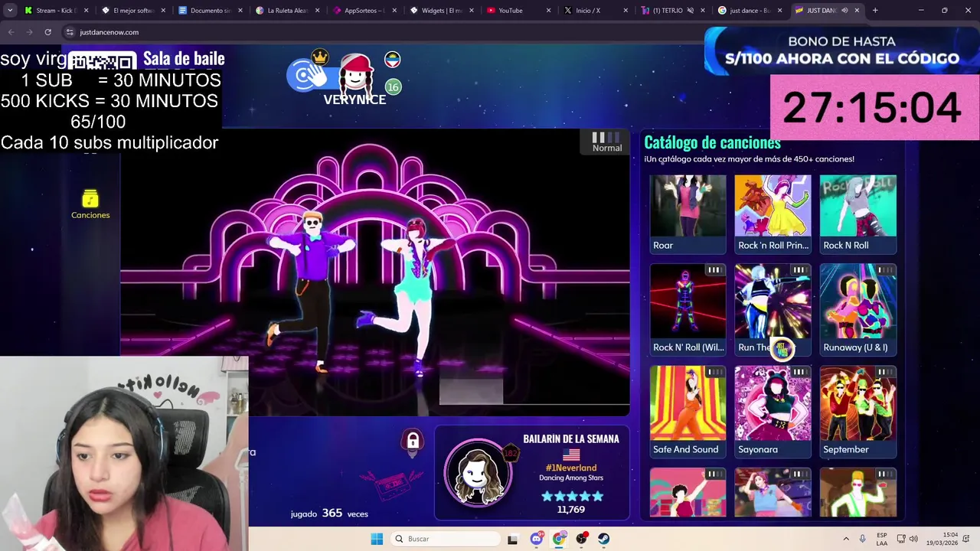This screenshot has height=551, width=980.
Task: Click the US flag under Bailarín de la semana
Action: click(x=571, y=455)
